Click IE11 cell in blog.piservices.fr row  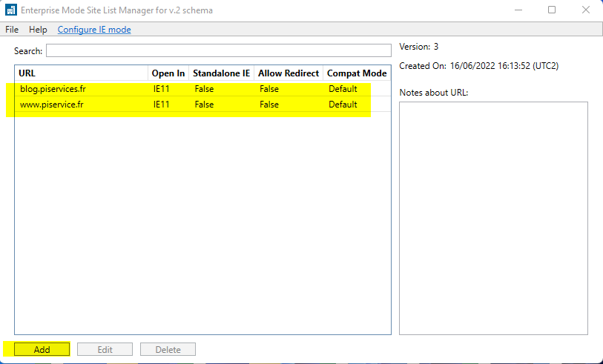(x=161, y=89)
